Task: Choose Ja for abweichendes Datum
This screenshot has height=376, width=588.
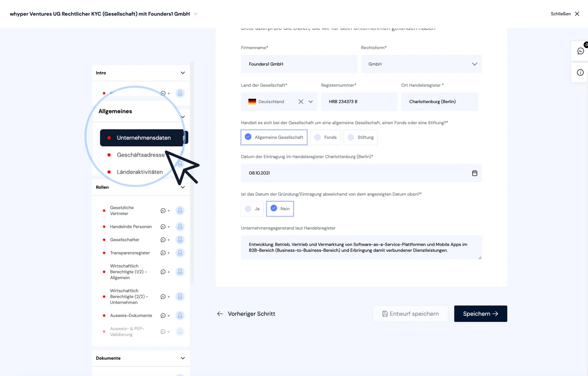Action: 252,209
